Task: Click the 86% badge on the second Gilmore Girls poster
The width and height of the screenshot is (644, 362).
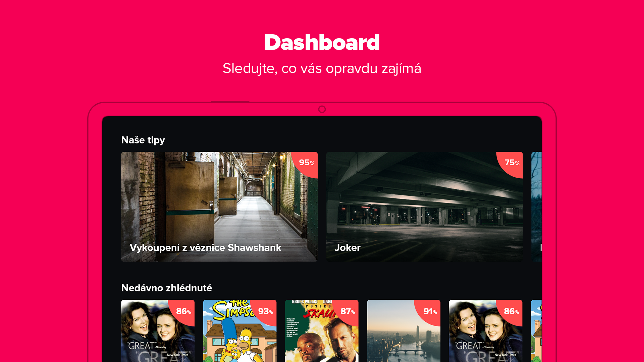Action: tap(510, 312)
